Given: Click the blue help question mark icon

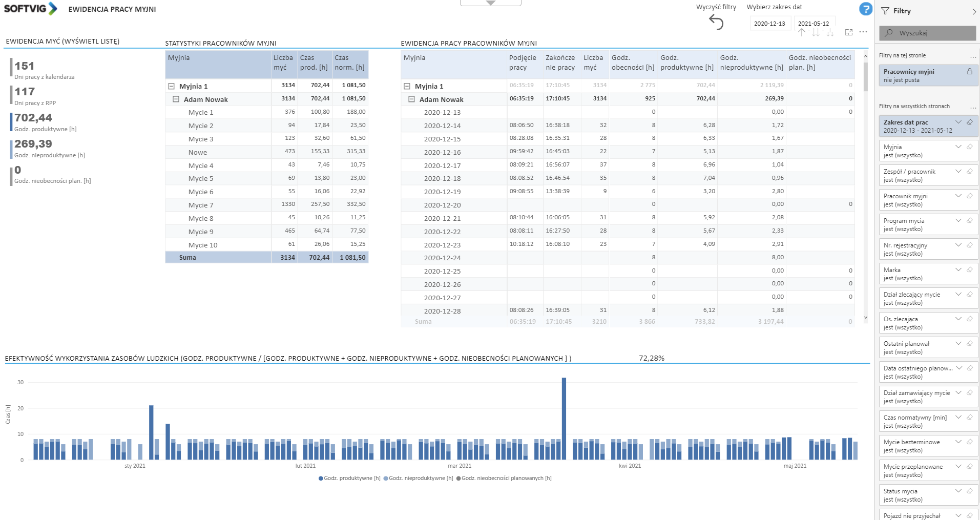Looking at the screenshot, I should pos(865,9).
